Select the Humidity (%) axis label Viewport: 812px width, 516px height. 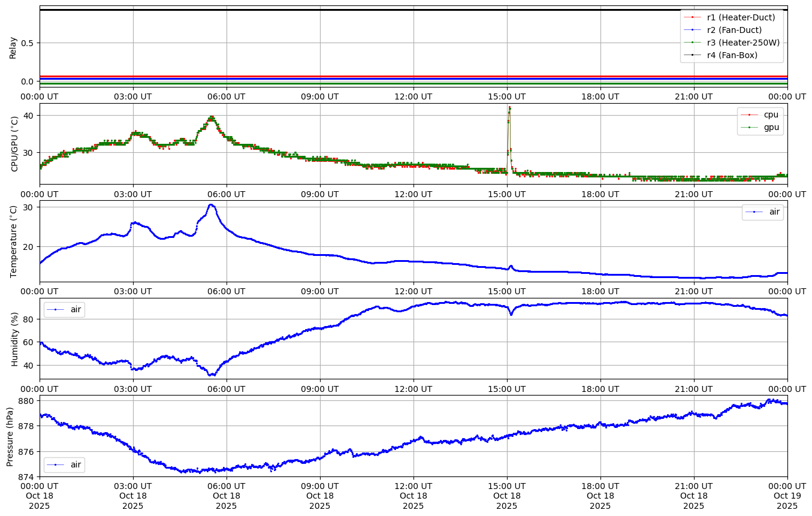tap(15, 338)
